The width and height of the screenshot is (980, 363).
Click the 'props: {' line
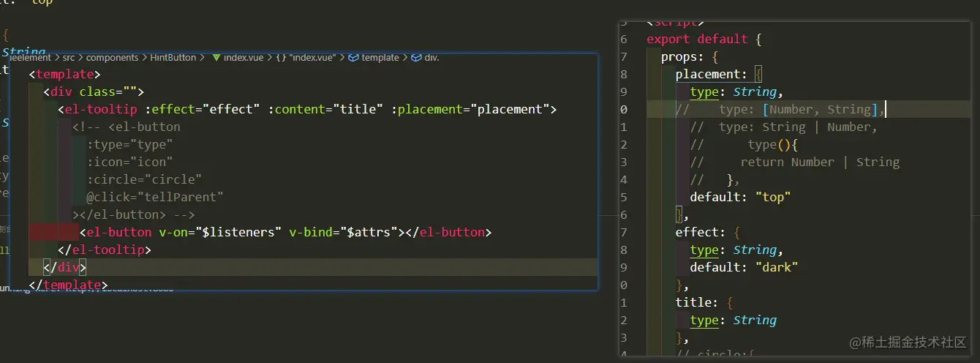[x=690, y=56]
